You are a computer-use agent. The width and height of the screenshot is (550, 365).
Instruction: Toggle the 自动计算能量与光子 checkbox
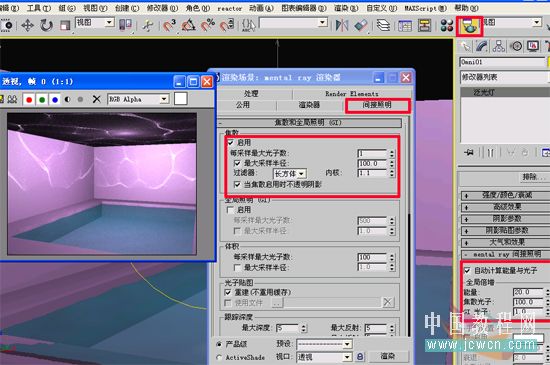click(x=467, y=270)
